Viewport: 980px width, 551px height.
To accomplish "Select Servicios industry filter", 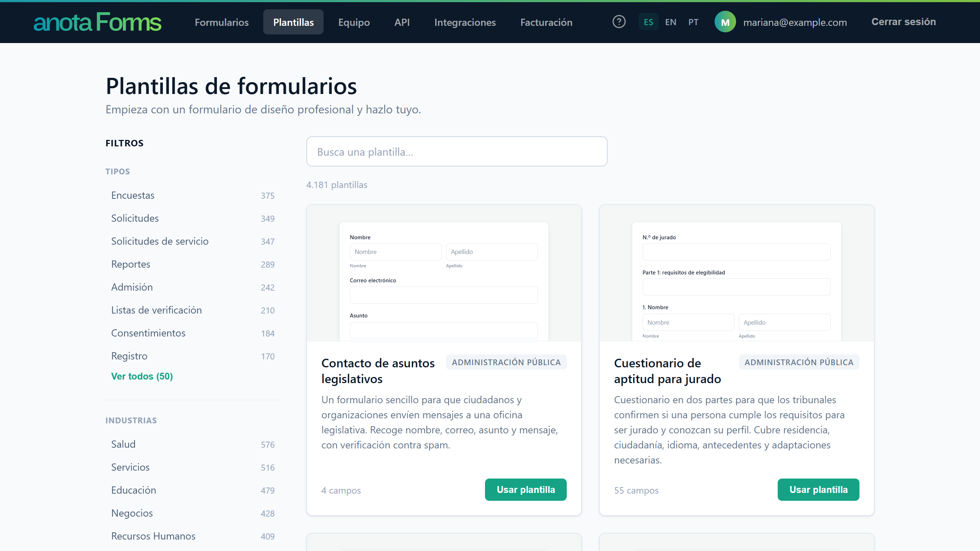I will click(x=193, y=467).
